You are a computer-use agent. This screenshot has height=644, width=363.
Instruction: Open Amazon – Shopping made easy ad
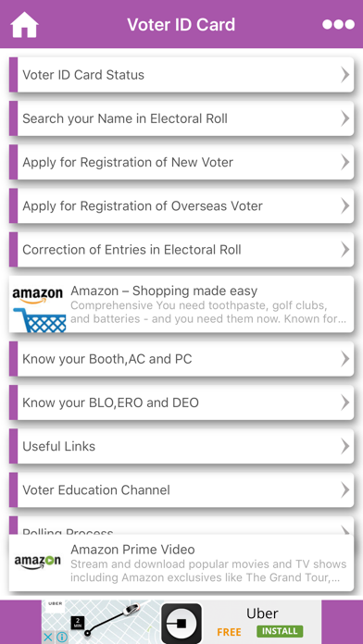pos(181,304)
